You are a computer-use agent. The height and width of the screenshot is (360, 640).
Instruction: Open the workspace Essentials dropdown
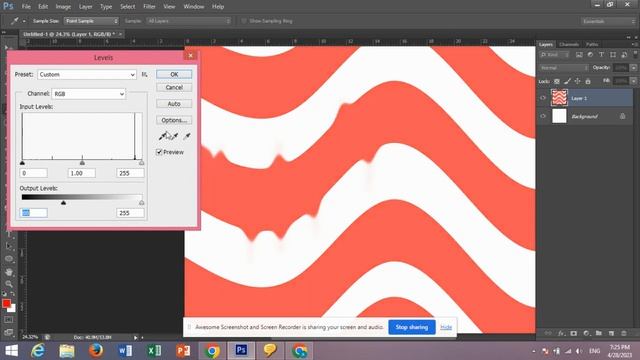point(608,21)
